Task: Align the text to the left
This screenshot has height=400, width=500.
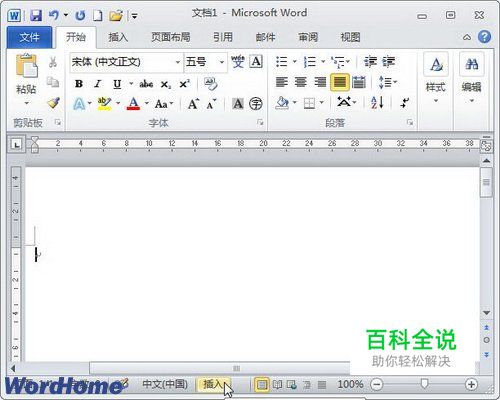Action: pyautogui.click(x=282, y=82)
